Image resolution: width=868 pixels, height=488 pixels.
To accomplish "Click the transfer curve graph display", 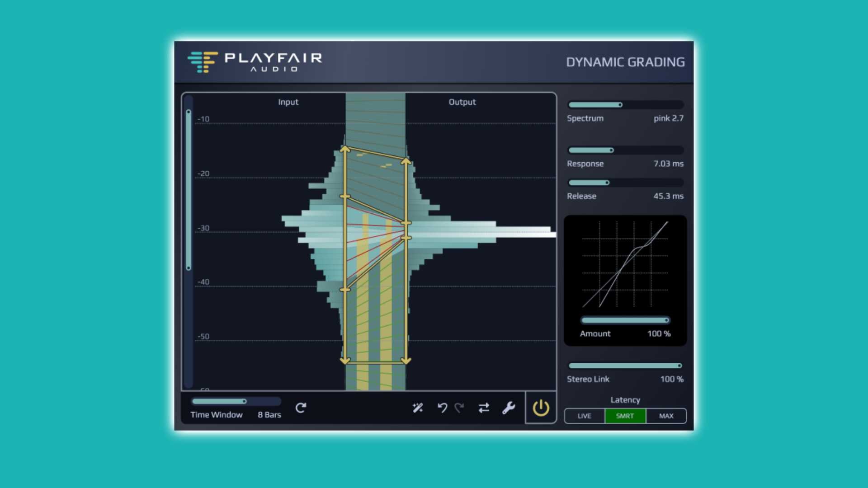I will pos(625,264).
